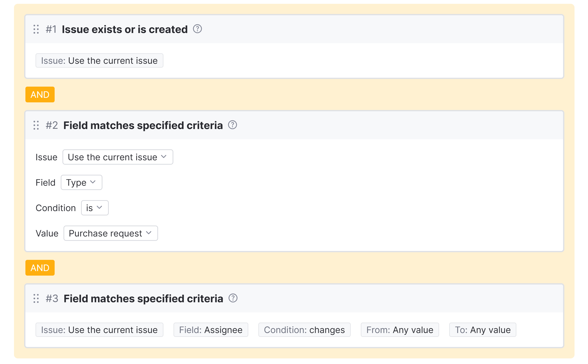Click the Issue chip in condition #3
This screenshot has width=588, height=364.
pos(99,329)
